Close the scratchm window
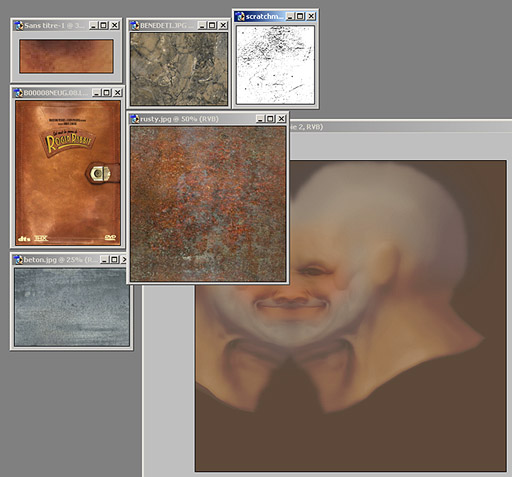This screenshot has height=477, width=512. tap(311, 16)
